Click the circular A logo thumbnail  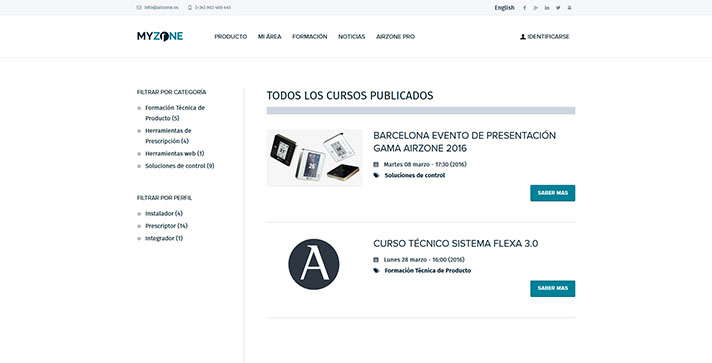314,264
